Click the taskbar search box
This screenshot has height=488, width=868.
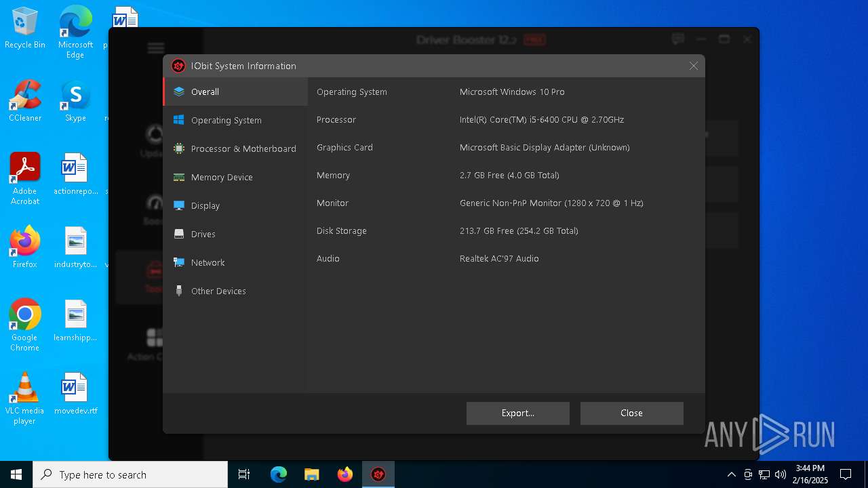[130, 474]
